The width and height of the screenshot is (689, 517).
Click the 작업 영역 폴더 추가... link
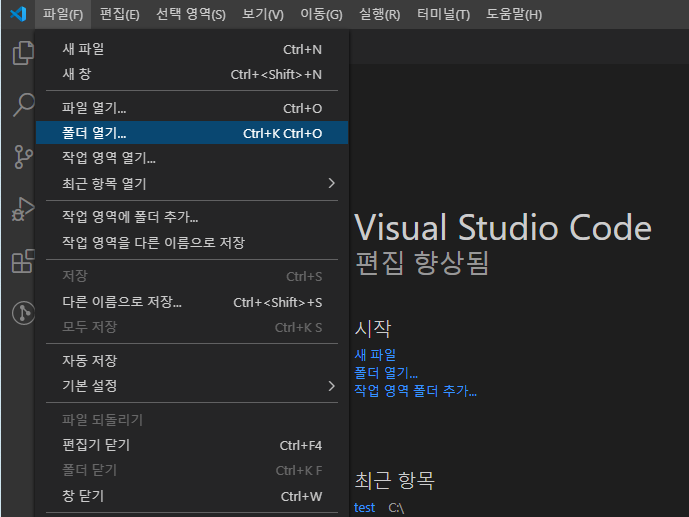[415, 390]
